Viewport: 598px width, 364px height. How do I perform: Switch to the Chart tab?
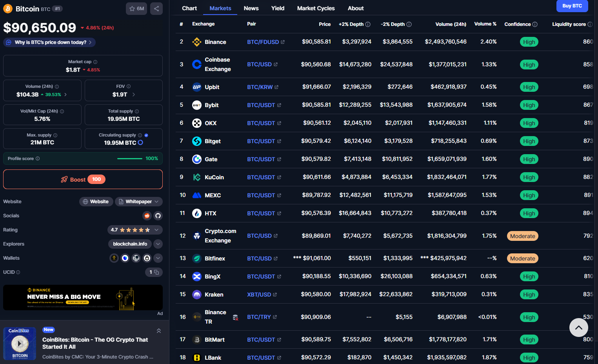pos(189,8)
